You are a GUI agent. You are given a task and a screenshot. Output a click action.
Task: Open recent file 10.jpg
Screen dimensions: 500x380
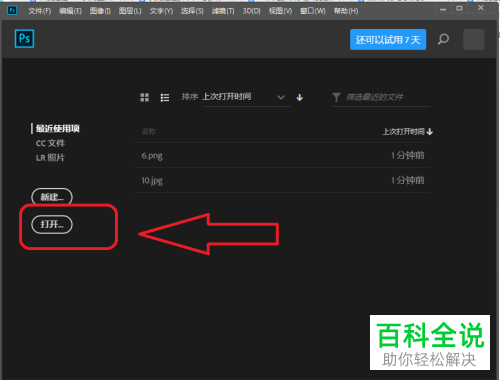[283, 180]
